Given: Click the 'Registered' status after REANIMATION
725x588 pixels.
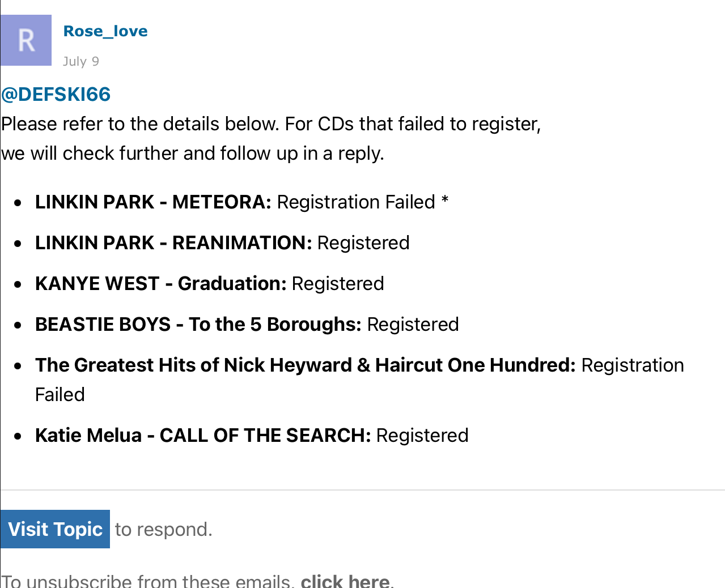Looking at the screenshot, I should (363, 242).
